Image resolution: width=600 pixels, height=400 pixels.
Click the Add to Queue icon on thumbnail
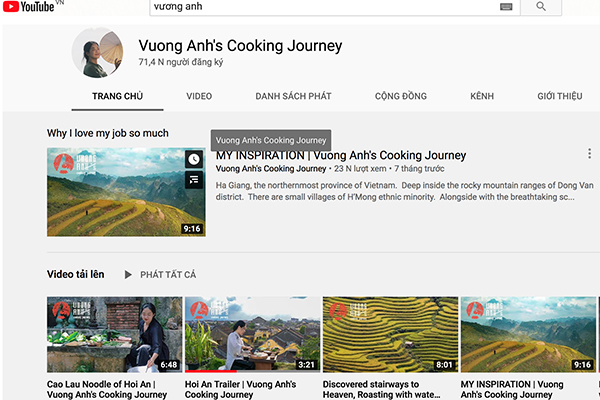(x=193, y=180)
